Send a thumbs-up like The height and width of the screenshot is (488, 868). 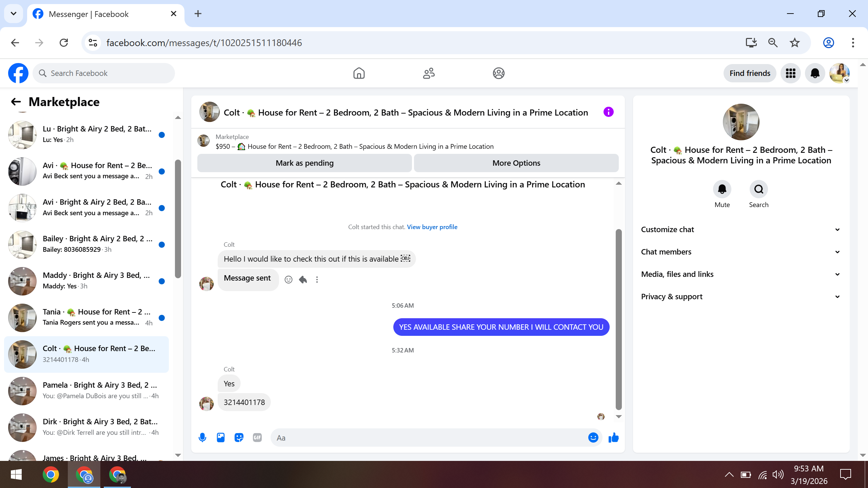[613, 438]
